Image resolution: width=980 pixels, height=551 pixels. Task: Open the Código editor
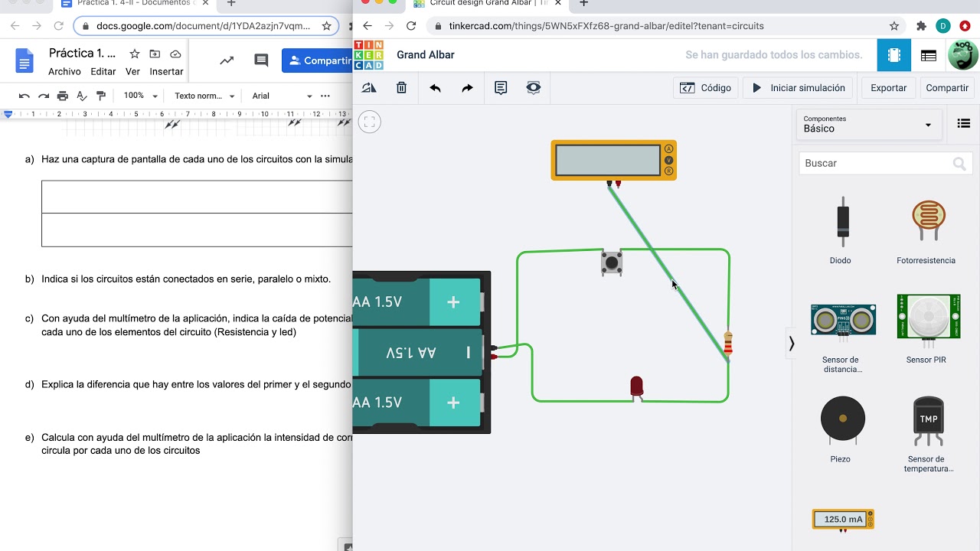705,88
